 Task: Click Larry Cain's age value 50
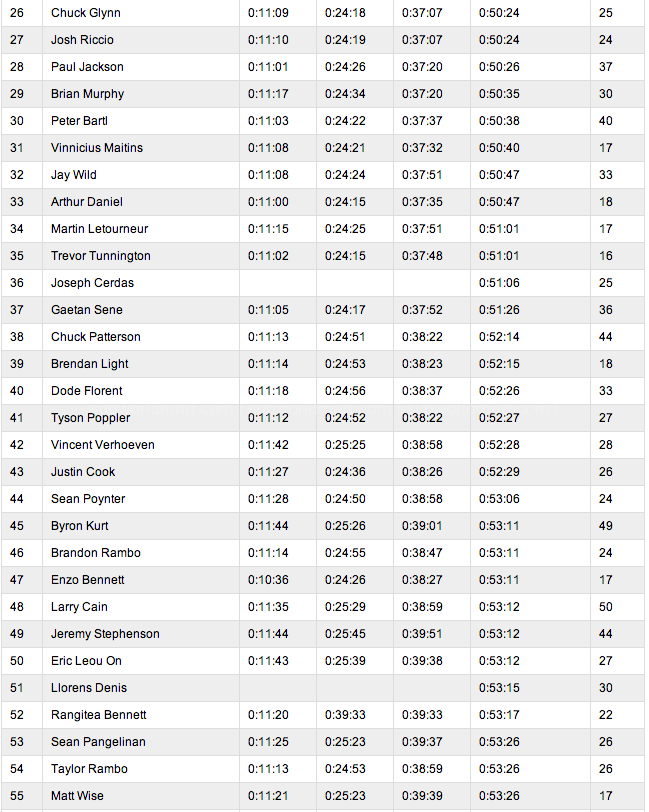606,607
